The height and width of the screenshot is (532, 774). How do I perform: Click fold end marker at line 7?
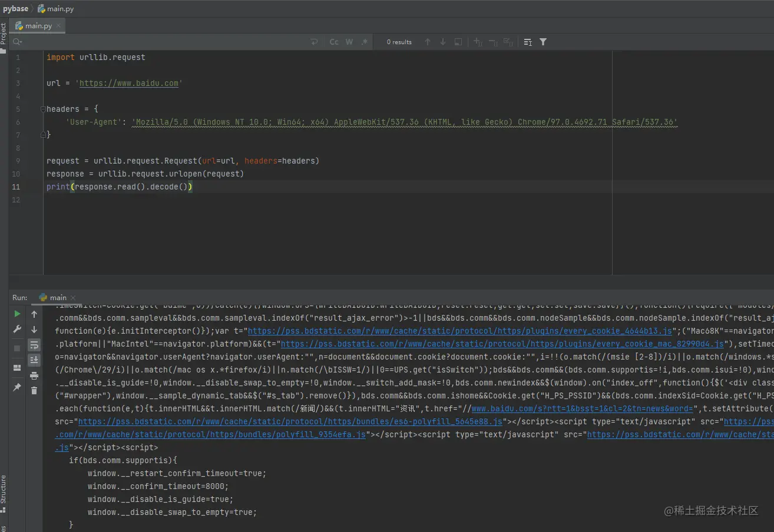43,135
